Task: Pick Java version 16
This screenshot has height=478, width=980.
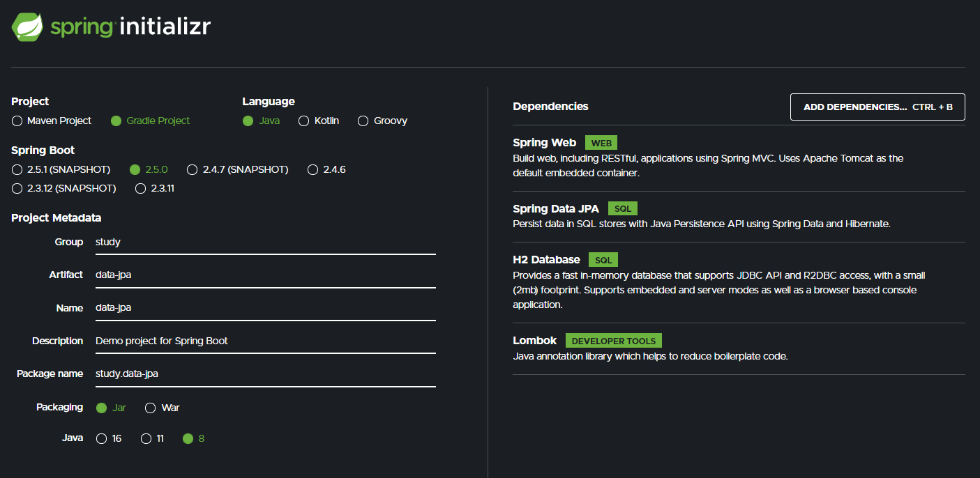Action: (x=109, y=438)
